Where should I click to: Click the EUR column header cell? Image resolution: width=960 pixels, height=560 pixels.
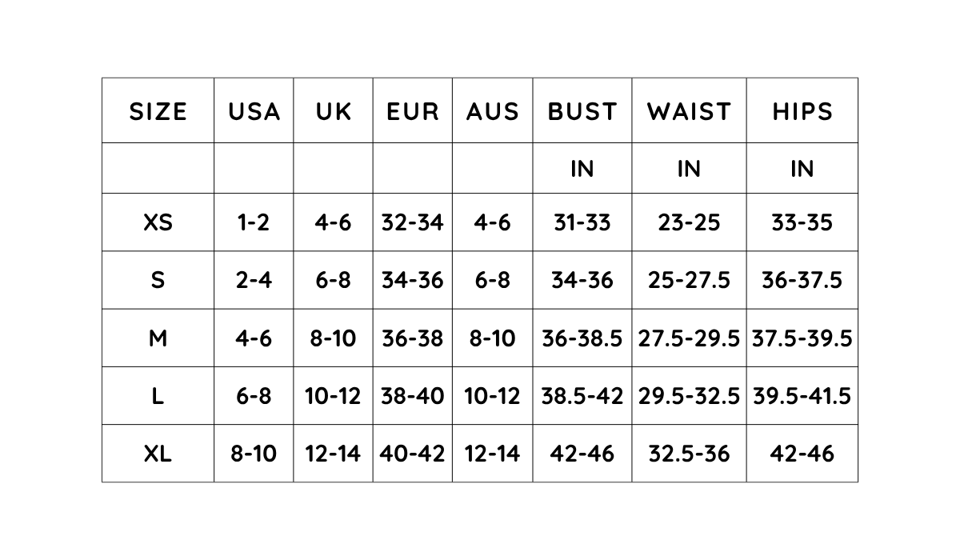point(413,111)
